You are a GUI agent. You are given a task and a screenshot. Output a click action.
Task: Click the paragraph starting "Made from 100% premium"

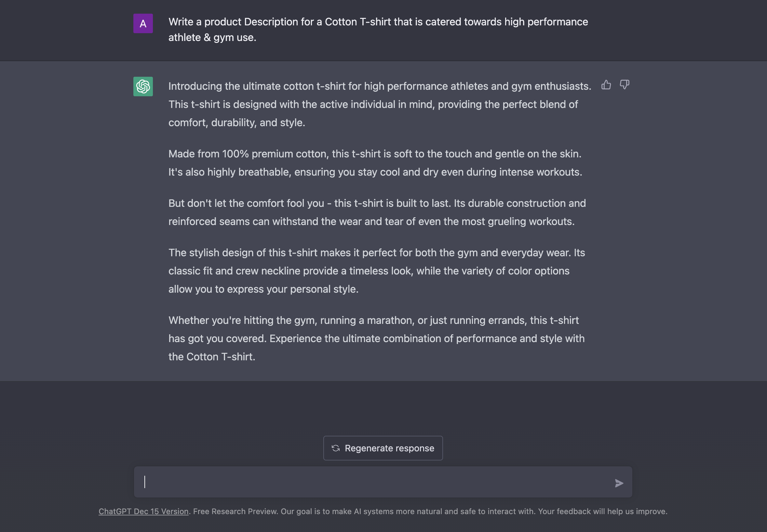pyautogui.click(x=375, y=163)
